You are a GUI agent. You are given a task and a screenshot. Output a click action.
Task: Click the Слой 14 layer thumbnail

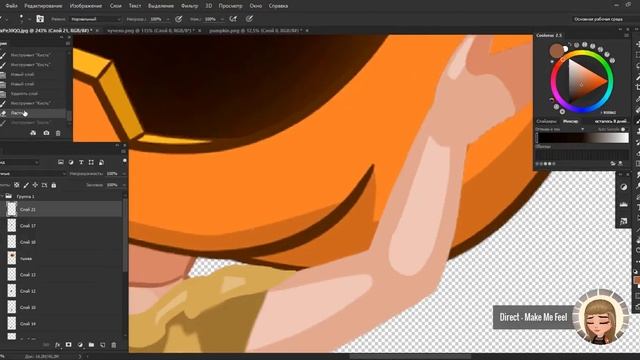(x=12, y=324)
